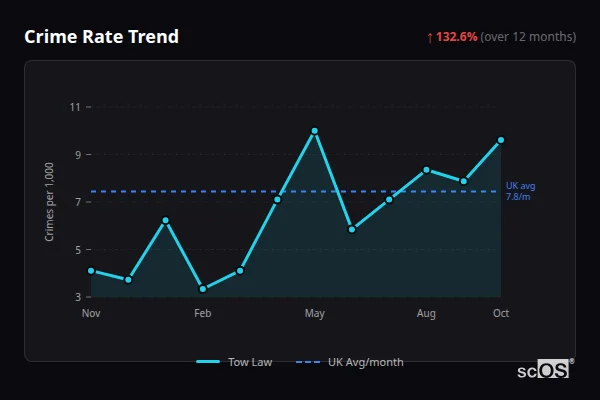The width and height of the screenshot is (600, 400).
Task: Toggle the UK Avg/month legend entry
Action: pos(350,362)
